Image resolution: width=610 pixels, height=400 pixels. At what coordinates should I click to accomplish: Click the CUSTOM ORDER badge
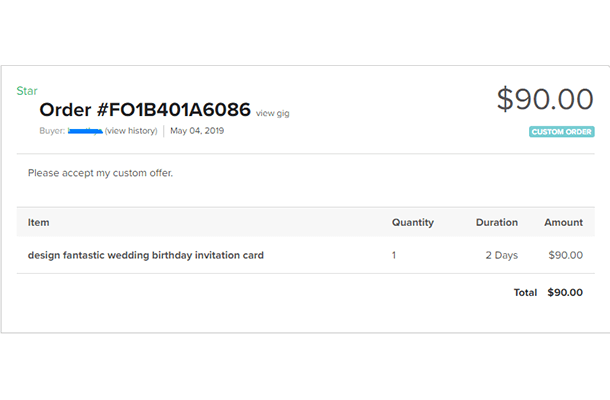(562, 131)
